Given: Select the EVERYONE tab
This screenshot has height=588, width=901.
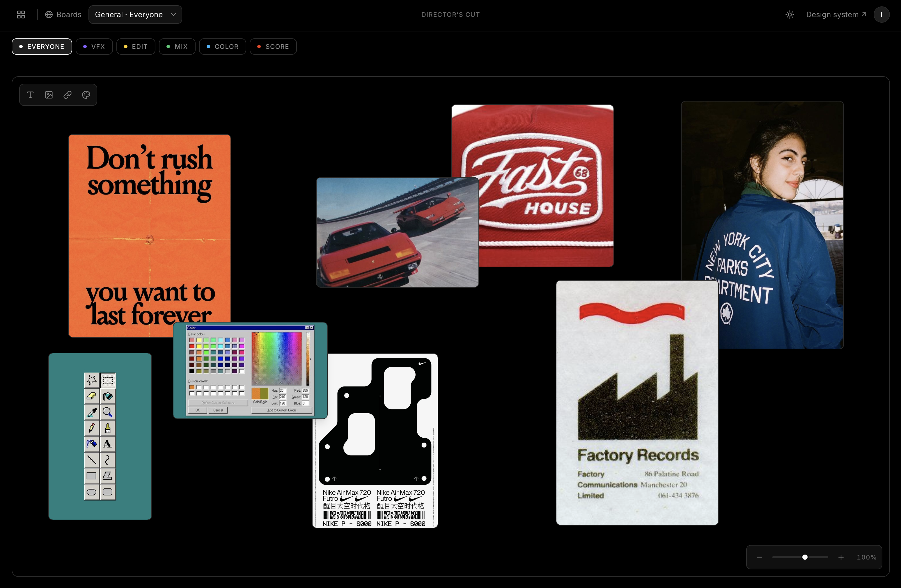Looking at the screenshot, I should pos(42,47).
